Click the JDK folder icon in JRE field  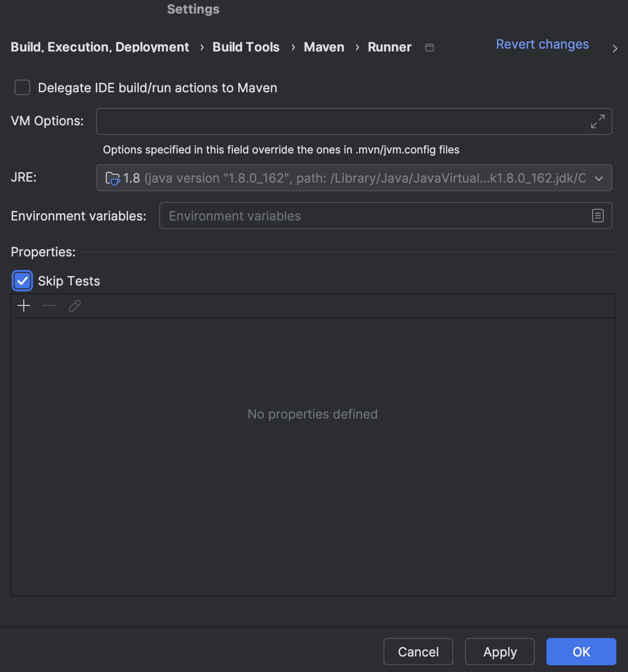point(113,178)
